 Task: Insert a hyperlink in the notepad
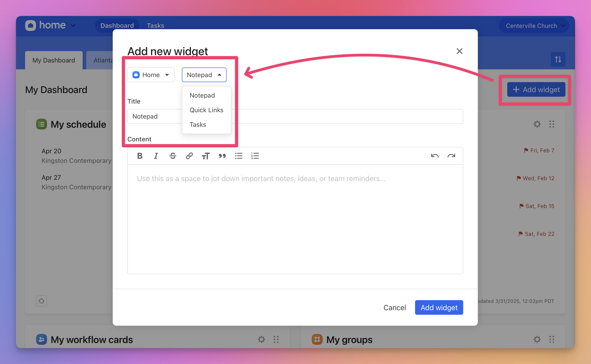point(189,156)
